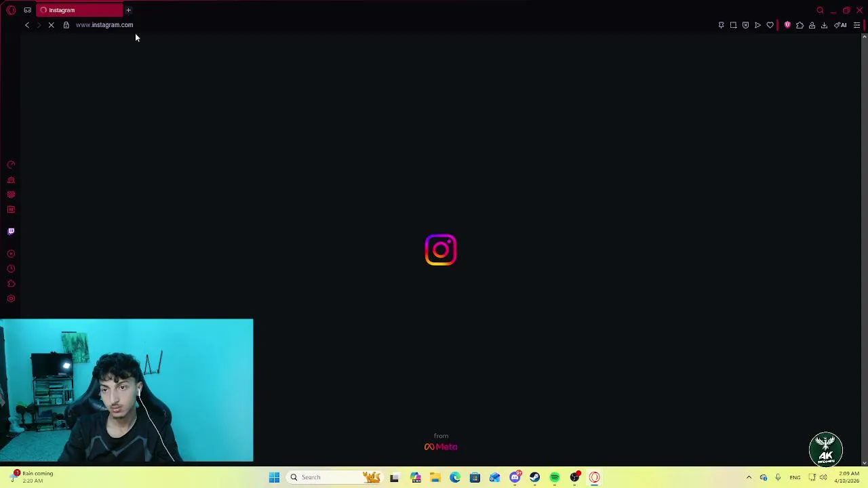Bookmark page with heart icon
The width and height of the screenshot is (868, 488).
pyautogui.click(x=770, y=25)
